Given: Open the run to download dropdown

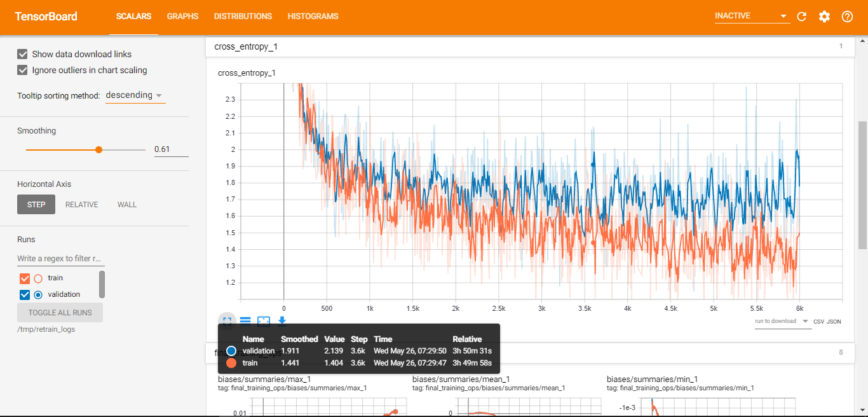Looking at the screenshot, I should (782, 322).
